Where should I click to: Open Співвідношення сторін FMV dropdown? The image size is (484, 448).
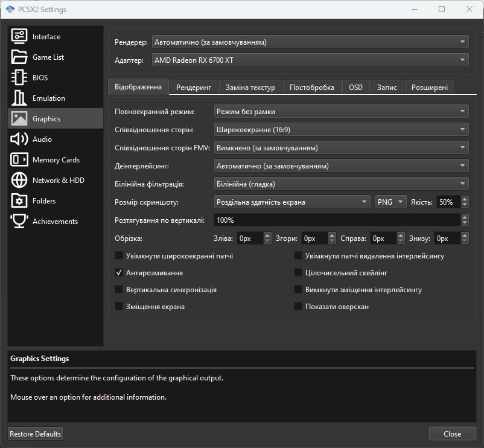pos(342,147)
